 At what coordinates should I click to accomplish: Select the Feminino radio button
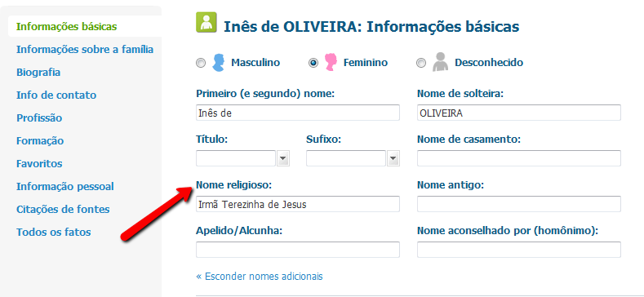313,64
